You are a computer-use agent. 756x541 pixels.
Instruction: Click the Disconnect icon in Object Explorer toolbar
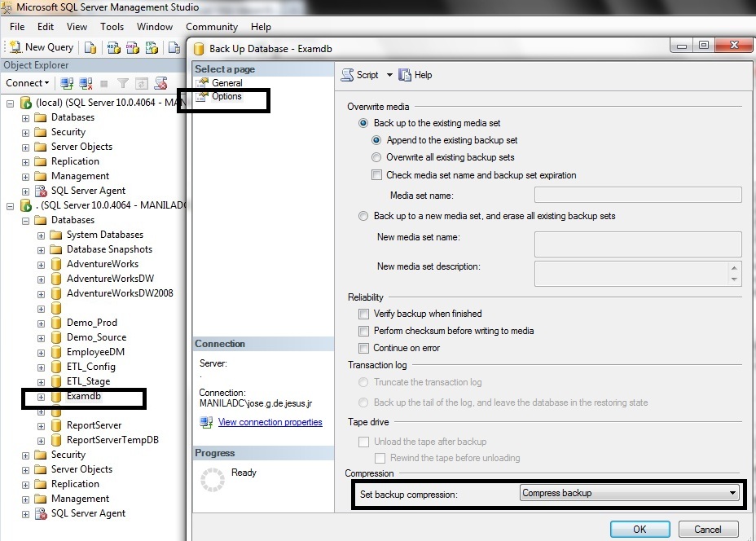click(x=86, y=83)
